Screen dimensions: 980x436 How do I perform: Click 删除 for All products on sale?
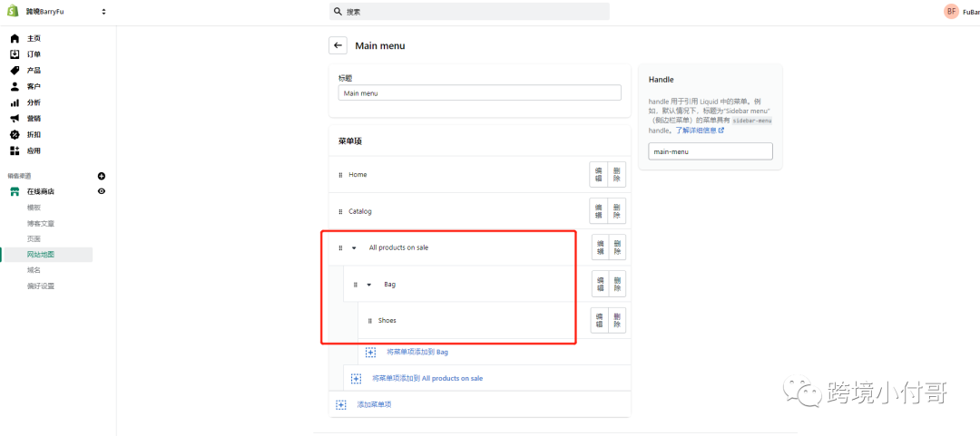617,247
